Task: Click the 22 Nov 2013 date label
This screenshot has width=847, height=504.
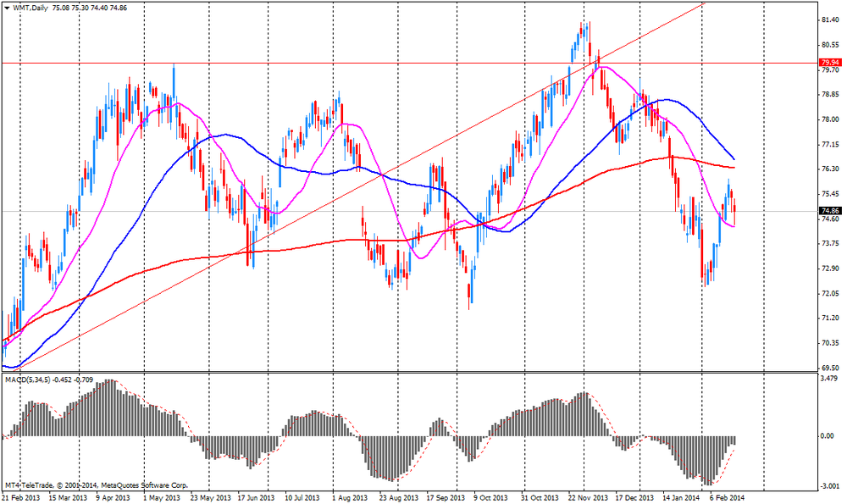Action: [x=588, y=497]
